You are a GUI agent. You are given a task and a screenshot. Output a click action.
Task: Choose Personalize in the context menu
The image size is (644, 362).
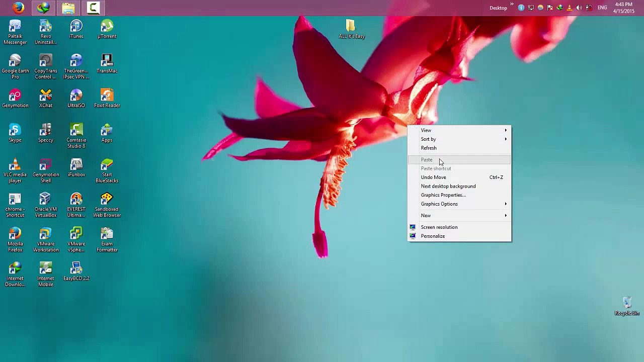pos(459,236)
